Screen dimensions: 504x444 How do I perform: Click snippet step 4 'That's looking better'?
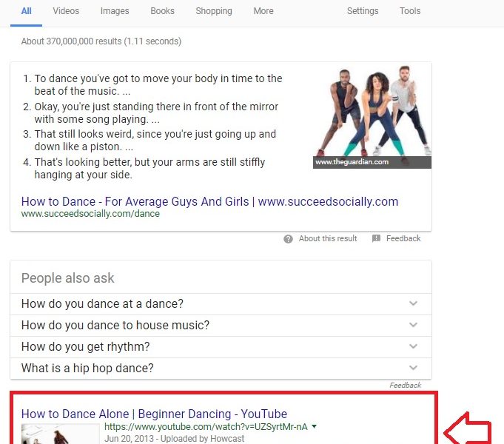point(149,169)
